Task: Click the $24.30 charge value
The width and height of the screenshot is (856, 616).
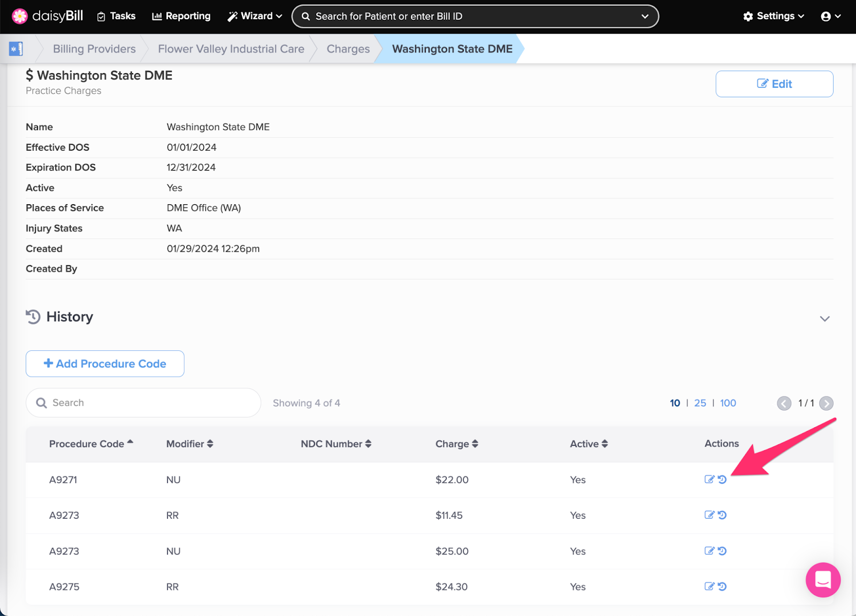Action: 451,587
